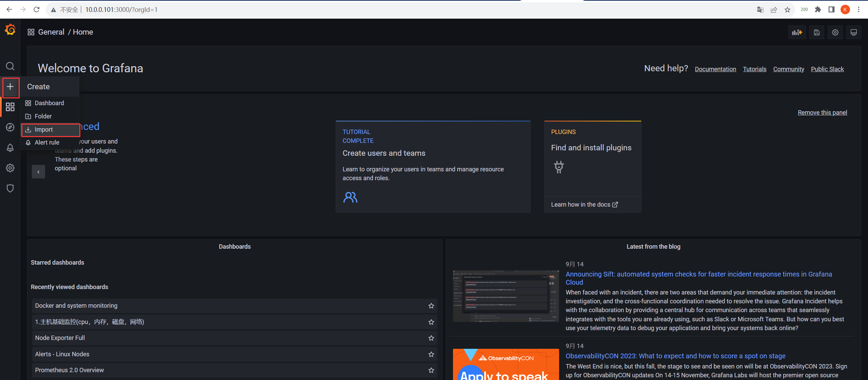
Task: Open the Explore compass icon
Action: pos(10,127)
